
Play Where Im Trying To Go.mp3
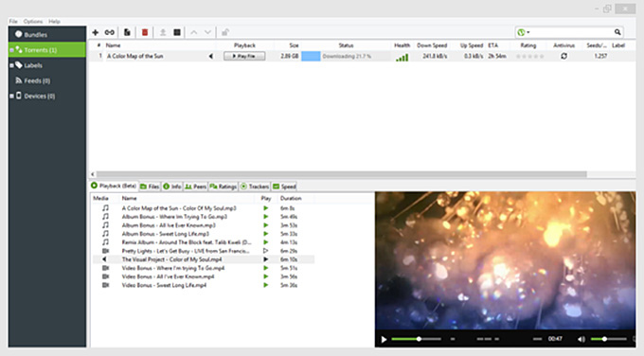pos(266,217)
